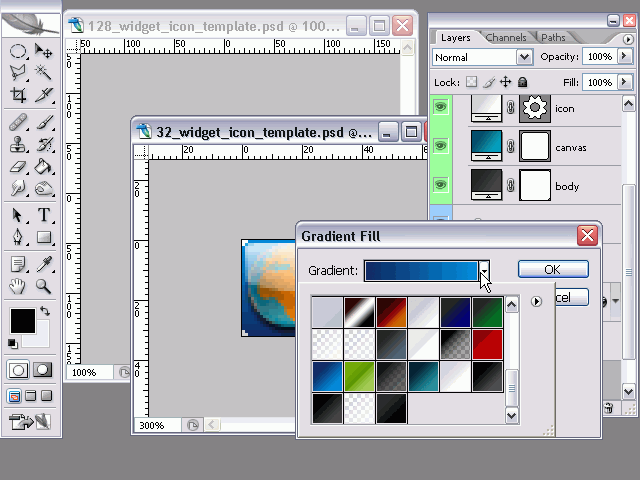The height and width of the screenshot is (480, 640).
Task: Select the Path Selection arrow tool
Action: (18, 215)
